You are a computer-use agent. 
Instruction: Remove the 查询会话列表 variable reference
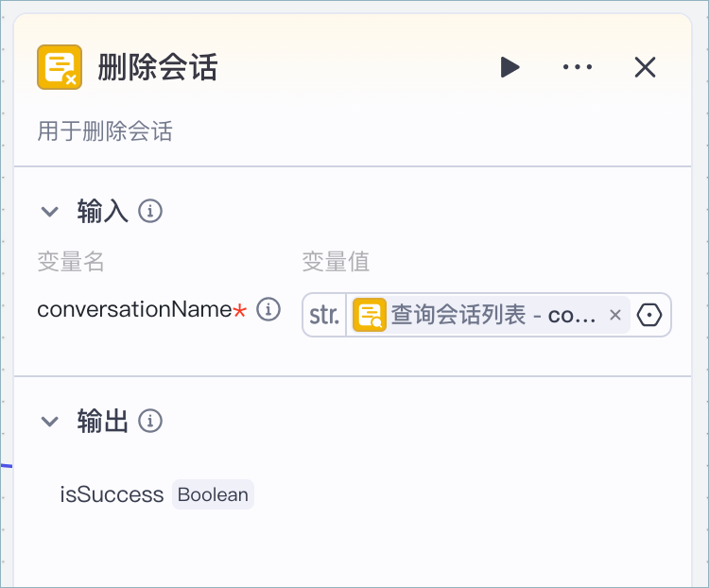tap(615, 315)
